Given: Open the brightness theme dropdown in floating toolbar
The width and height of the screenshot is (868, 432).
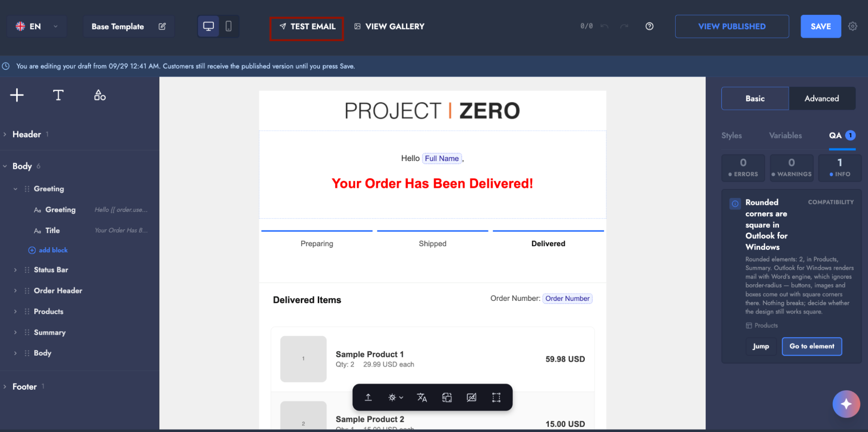Looking at the screenshot, I should click(x=395, y=397).
